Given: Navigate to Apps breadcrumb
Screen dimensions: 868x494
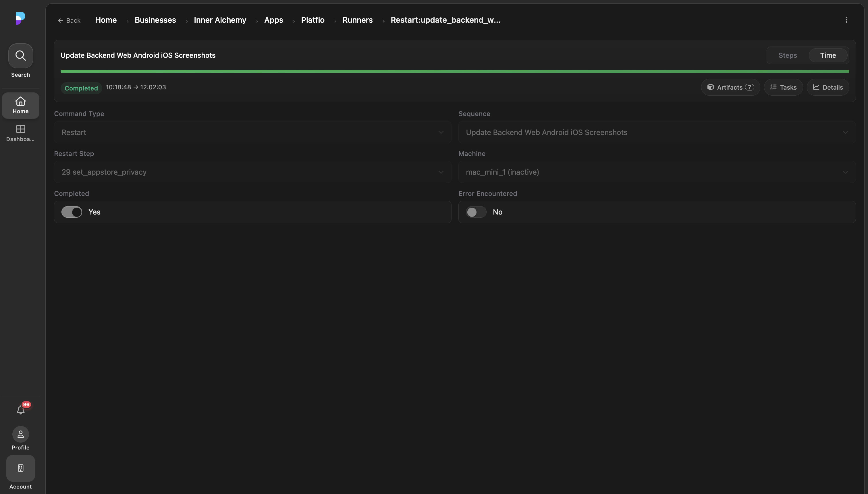Looking at the screenshot, I should click(x=273, y=20).
